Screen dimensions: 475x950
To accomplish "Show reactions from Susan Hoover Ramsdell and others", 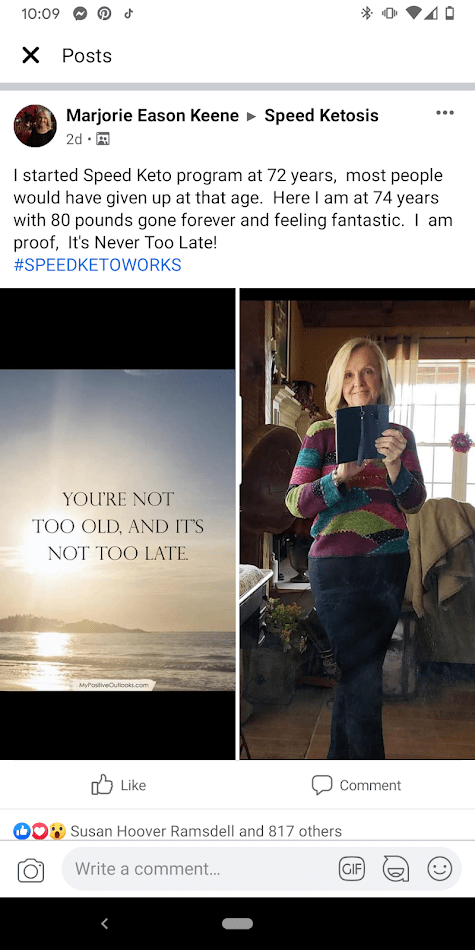I will [x=206, y=831].
